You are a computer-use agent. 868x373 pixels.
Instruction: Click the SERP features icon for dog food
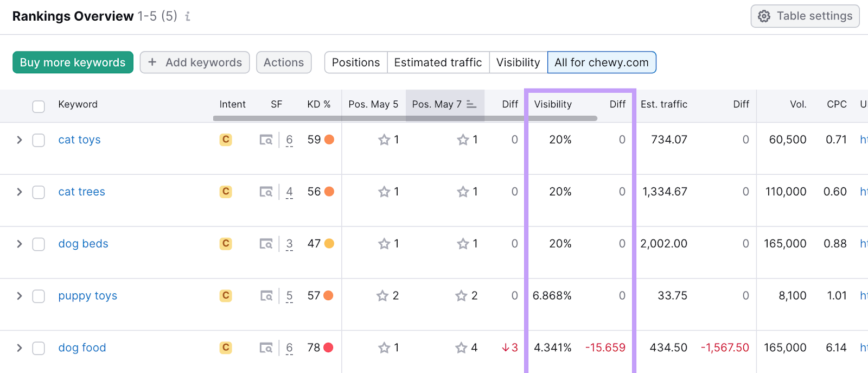point(266,347)
